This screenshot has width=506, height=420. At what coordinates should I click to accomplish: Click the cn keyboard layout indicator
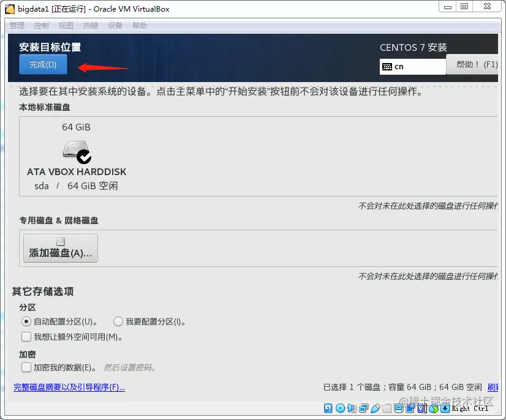coord(413,67)
